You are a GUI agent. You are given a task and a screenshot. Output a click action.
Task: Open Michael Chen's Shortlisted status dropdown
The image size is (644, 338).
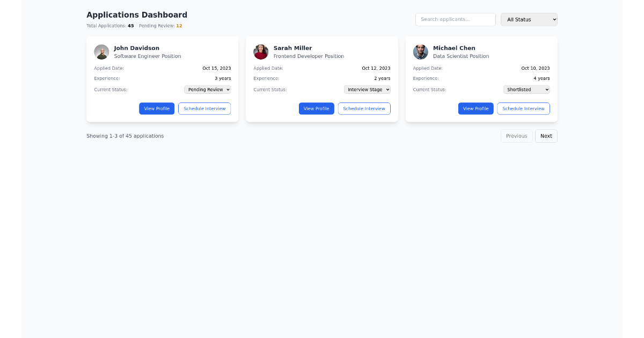526,89
